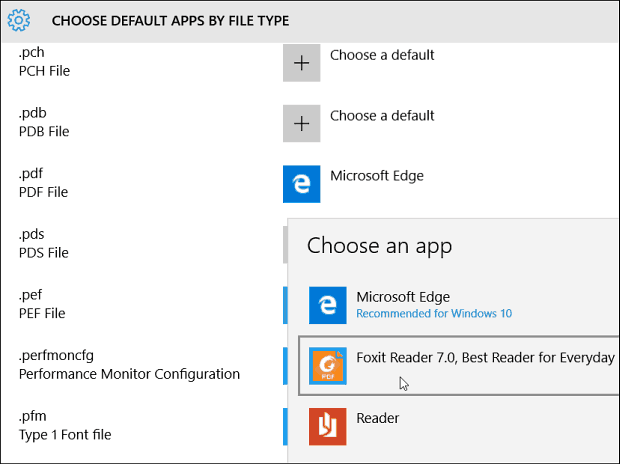Choose a default label for .pdb
This screenshot has width=620, height=464.
382,116
